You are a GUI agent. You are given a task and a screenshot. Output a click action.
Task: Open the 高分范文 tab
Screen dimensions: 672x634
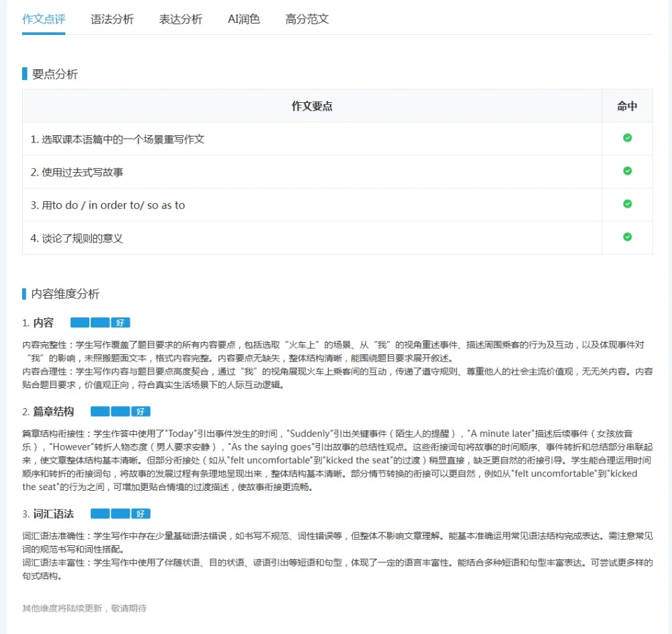[x=307, y=19]
